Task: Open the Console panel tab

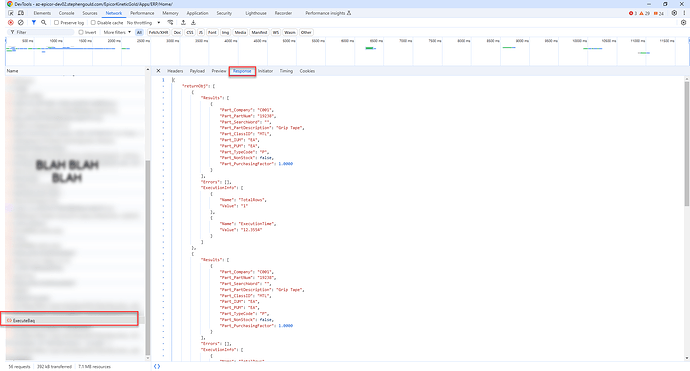Action: point(66,13)
